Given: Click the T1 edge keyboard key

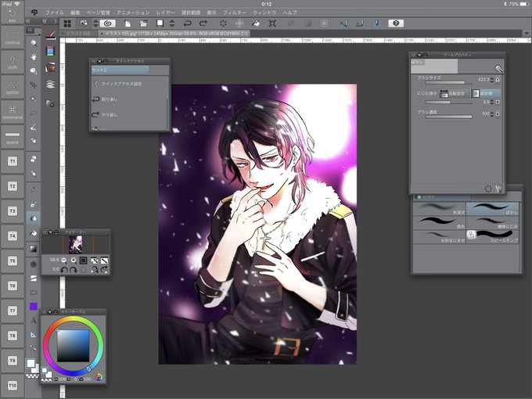Looking at the screenshot, I should coord(13,161).
